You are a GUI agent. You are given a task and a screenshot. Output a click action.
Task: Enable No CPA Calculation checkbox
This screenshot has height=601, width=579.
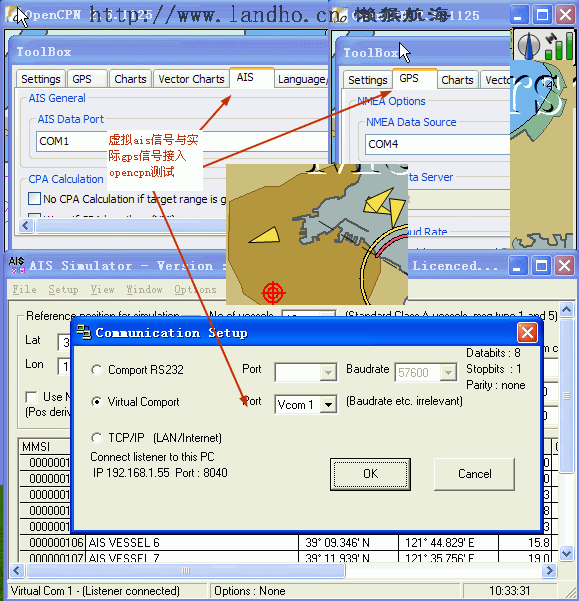[x=34, y=199]
